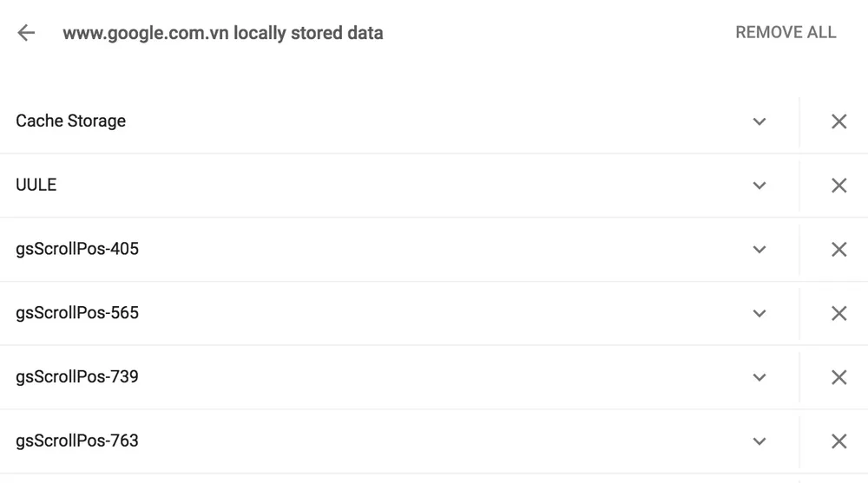Click the gsScrollPos-739 label
Screen dimensions: 868x483
[x=77, y=377]
